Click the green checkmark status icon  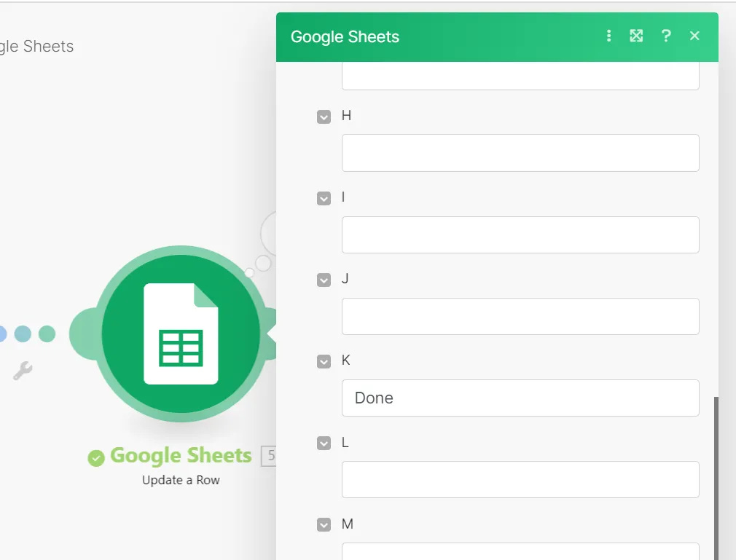[96, 458]
